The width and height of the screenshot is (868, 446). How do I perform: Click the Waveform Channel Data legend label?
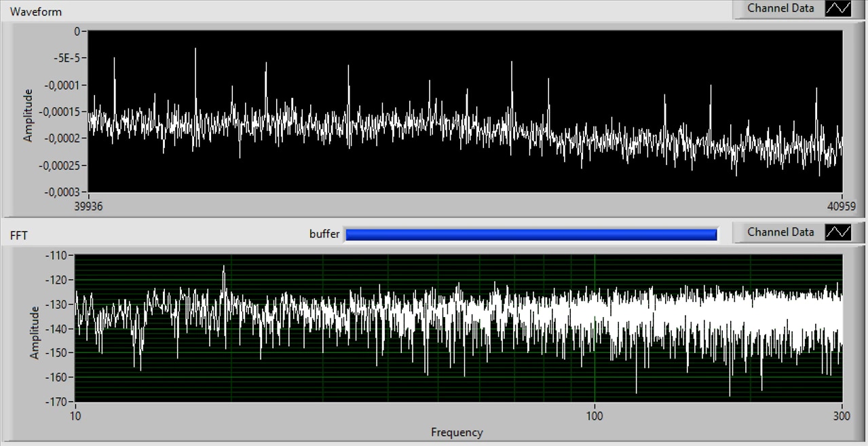780,8
